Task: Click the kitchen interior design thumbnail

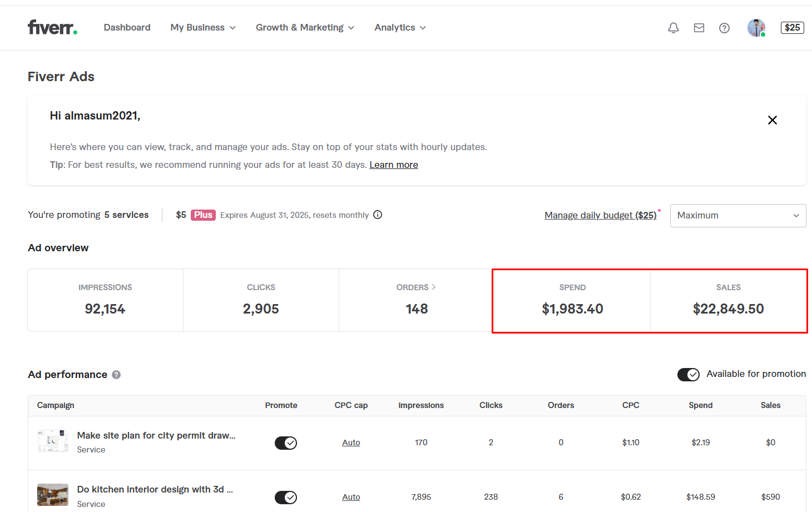Action: point(53,495)
